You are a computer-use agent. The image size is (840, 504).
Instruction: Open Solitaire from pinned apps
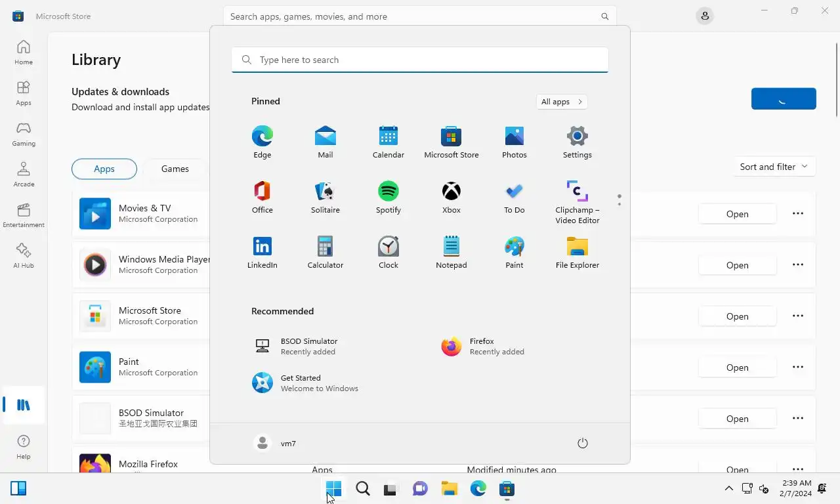point(325,198)
